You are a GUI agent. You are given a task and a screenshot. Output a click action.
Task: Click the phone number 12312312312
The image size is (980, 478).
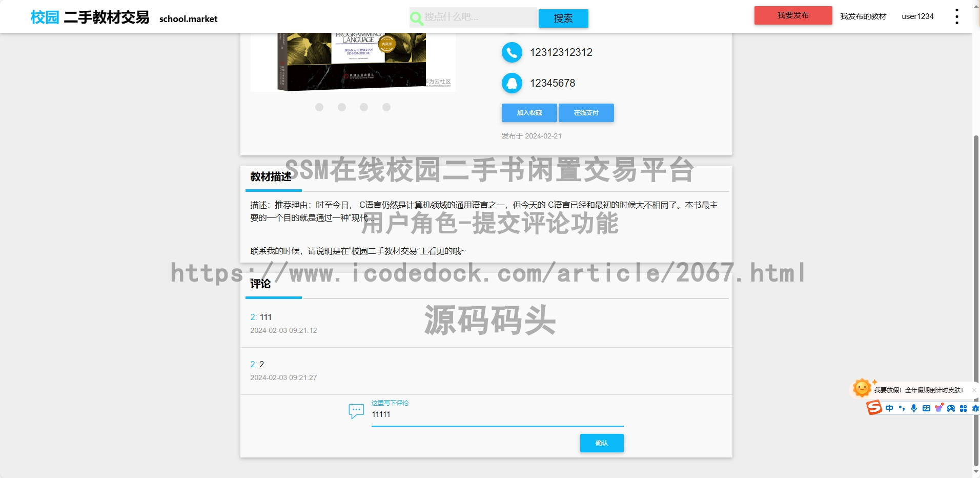point(561,52)
